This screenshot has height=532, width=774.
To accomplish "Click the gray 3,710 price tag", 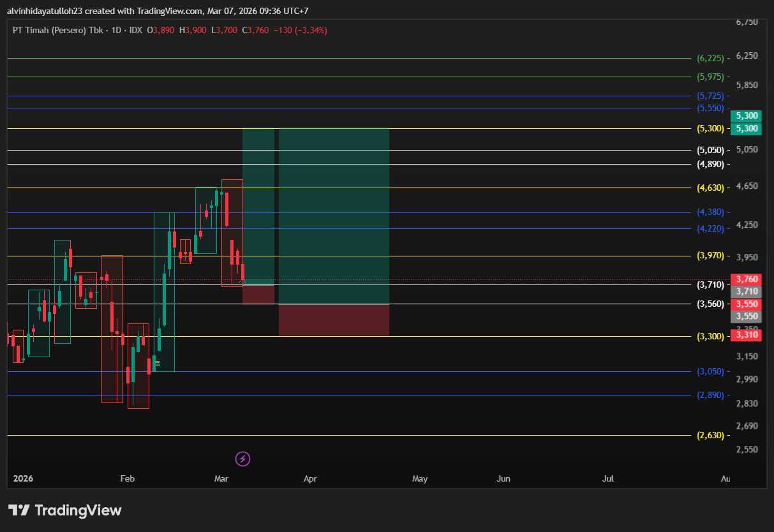I will (x=747, y=291).
